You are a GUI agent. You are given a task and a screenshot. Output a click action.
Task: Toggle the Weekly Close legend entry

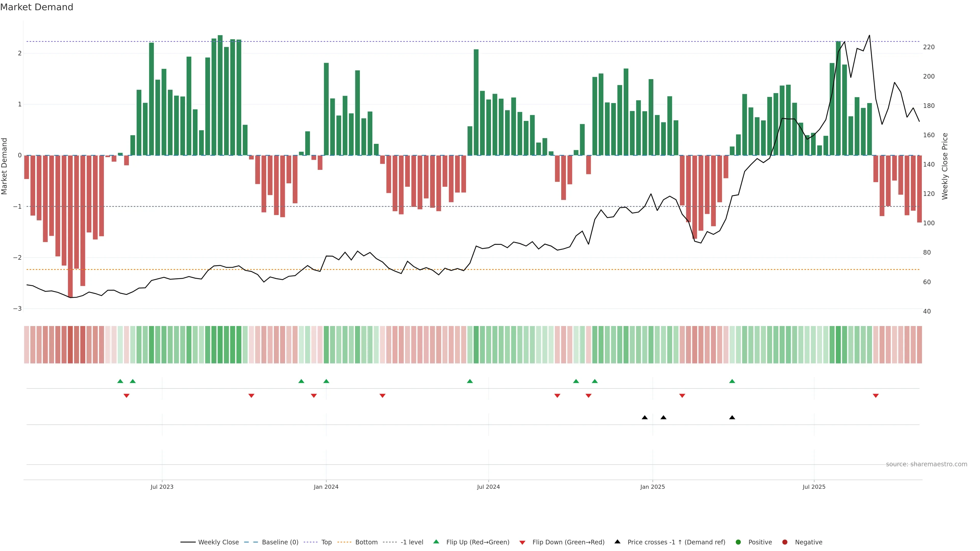click(x=218, y=542)
